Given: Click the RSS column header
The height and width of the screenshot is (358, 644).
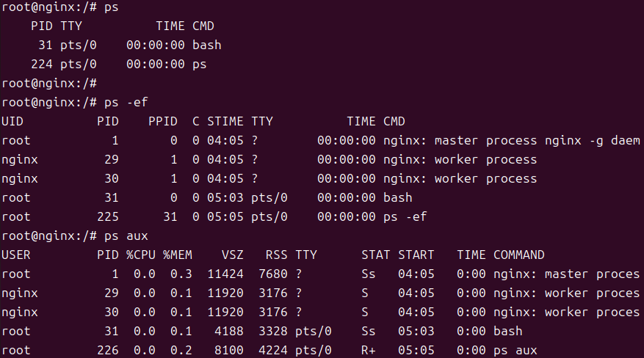Looking at the screenshot, I should coord(276,255).
